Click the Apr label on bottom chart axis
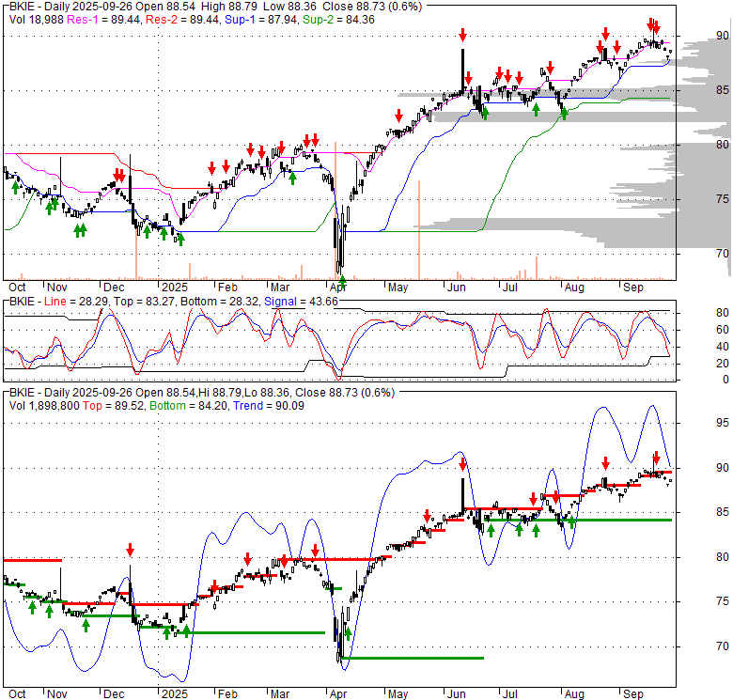This screenshot has width=733, height=700. point(338,694)
